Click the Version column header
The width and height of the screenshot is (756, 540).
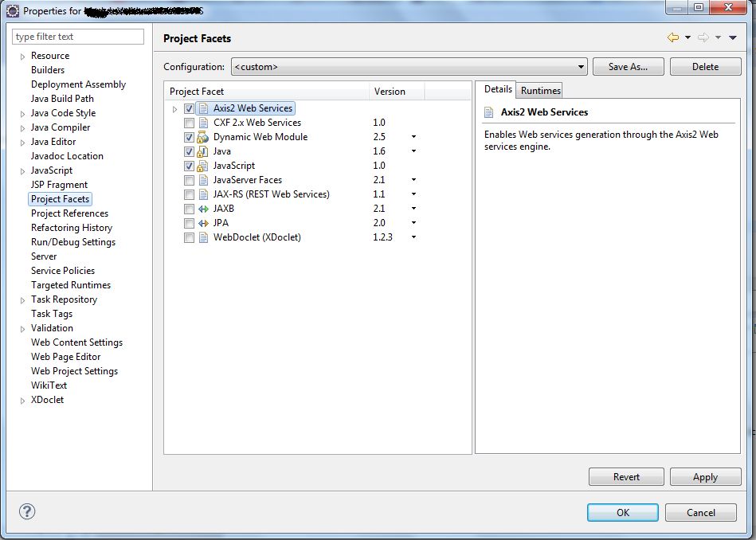pos(397,92)
